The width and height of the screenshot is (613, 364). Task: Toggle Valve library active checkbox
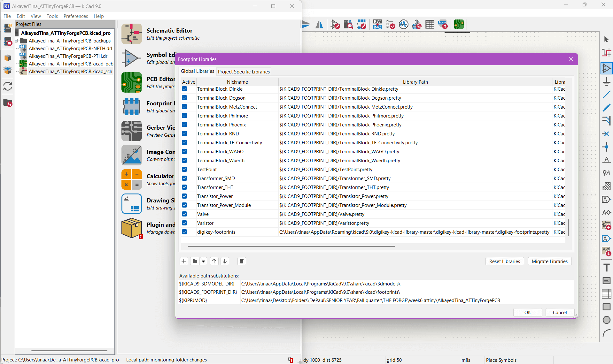tap(184, 214)
